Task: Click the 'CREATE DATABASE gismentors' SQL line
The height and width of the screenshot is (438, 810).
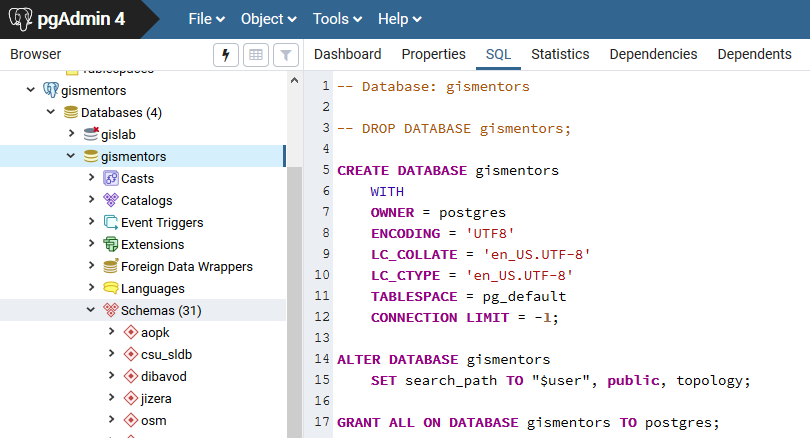Action: click(448, 170)
